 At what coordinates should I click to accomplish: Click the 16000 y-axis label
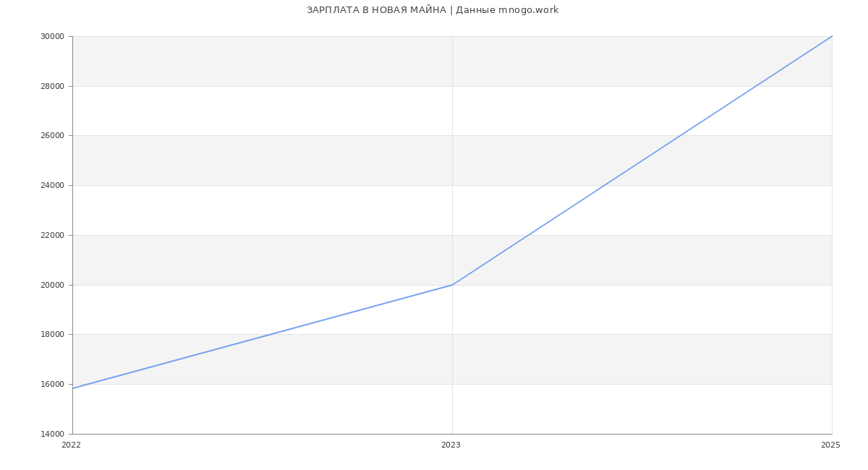coord(54,385)
